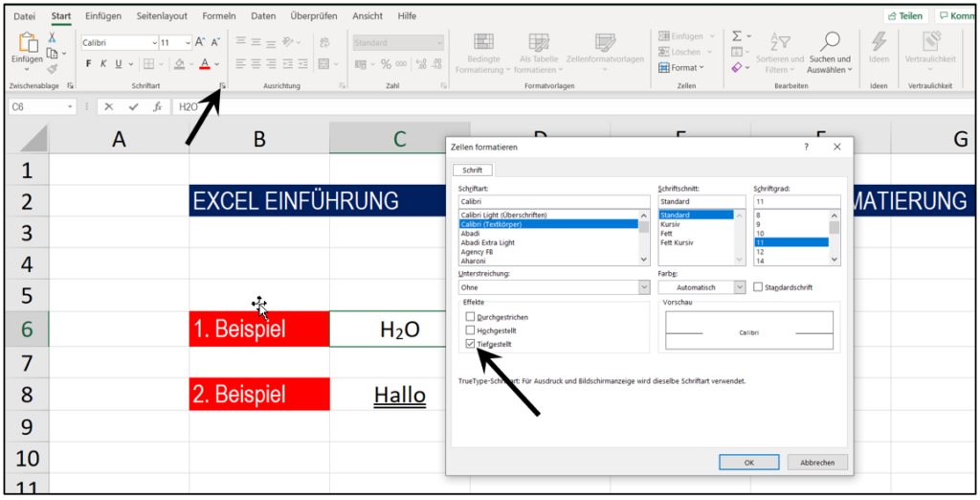Toggle underline U formatting button

point(118,64)
